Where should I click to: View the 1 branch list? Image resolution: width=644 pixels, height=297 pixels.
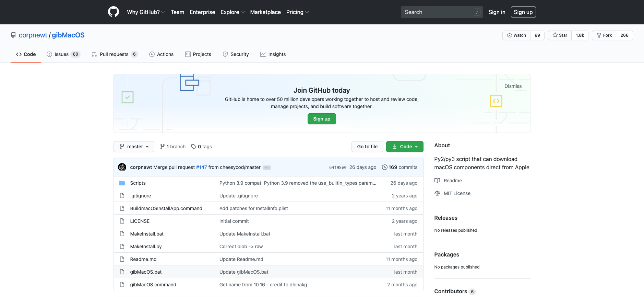click(173, 147)
